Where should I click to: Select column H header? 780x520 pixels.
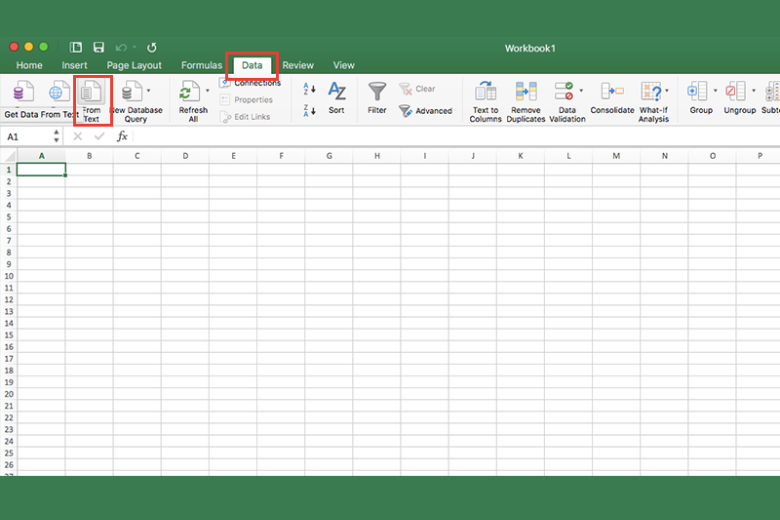(377, 156)
